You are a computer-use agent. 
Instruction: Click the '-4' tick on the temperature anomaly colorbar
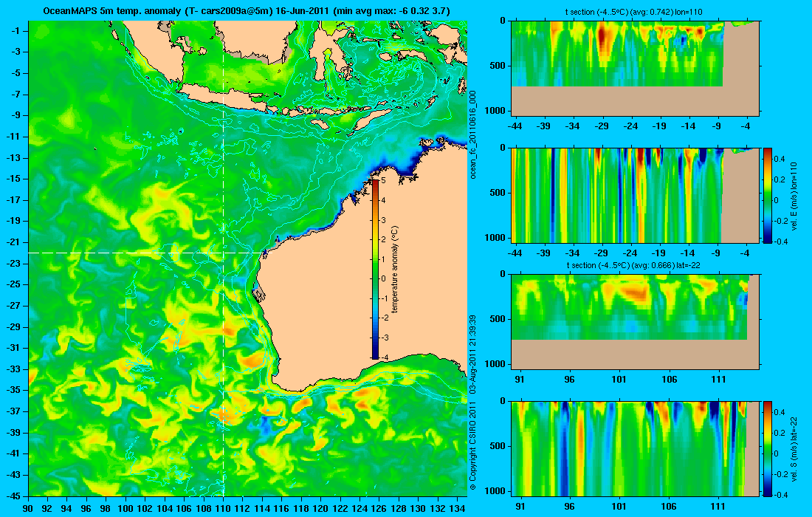point(383,357)
